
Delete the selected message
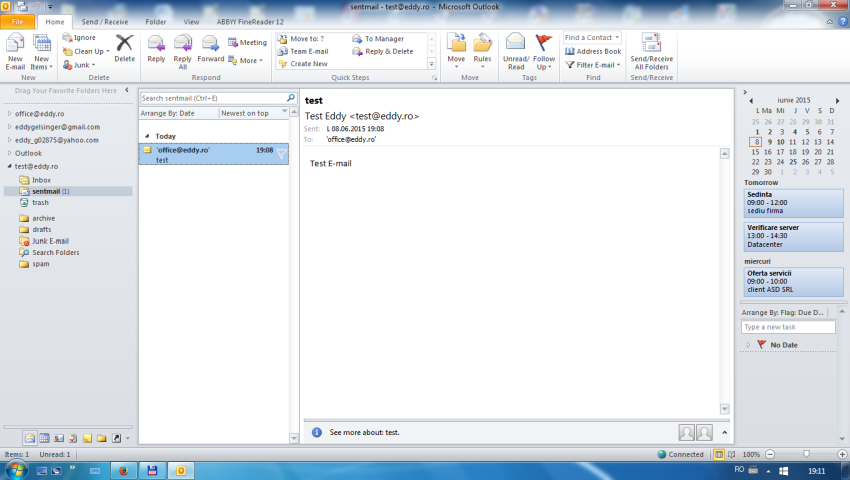125,49
